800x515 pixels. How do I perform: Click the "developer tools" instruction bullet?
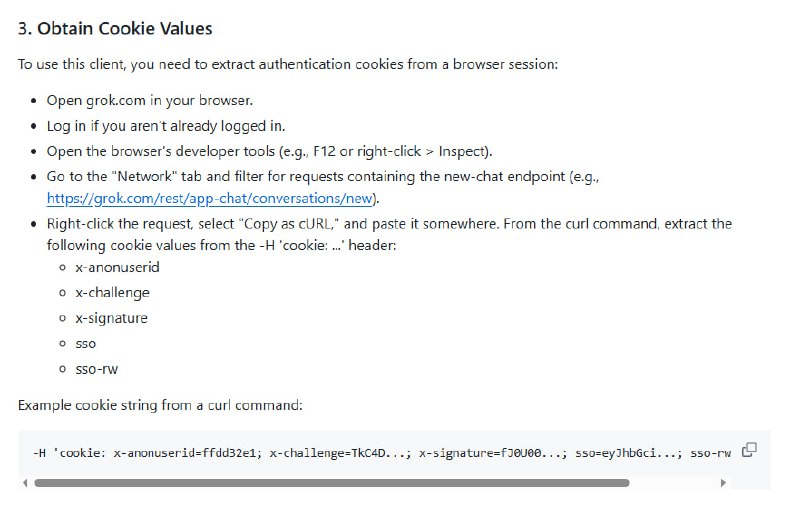click(x=269, y=151)
